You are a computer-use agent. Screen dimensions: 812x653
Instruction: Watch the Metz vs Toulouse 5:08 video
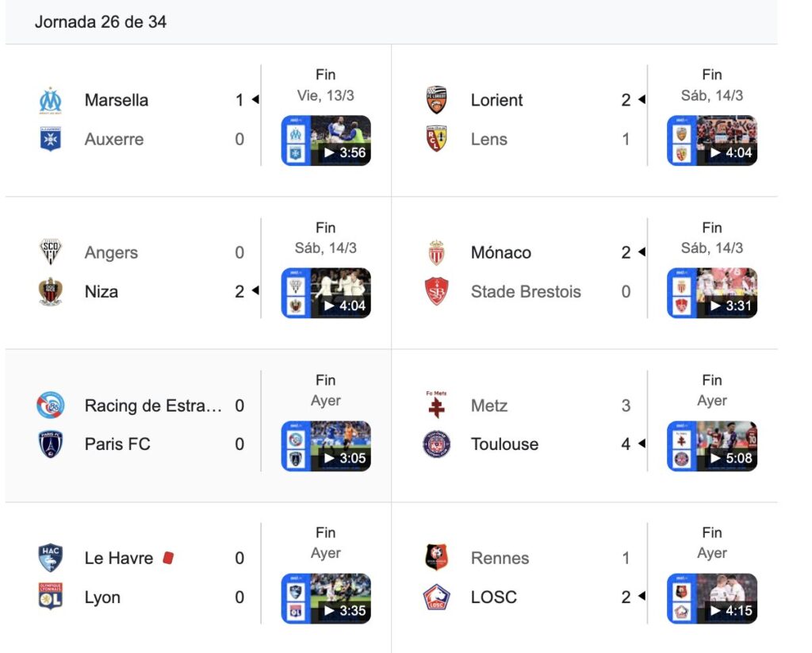[x=712, y=446]
